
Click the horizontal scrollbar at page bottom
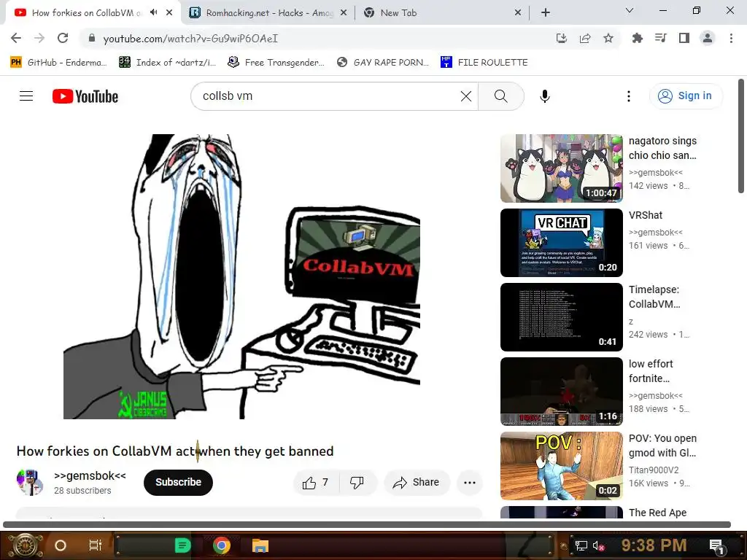367,524
